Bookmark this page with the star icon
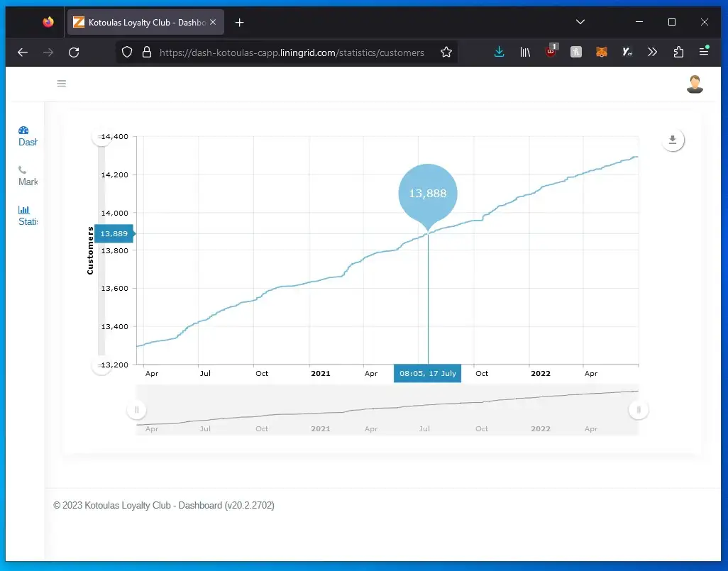This screenshot has height=571, width=728. click(446, 52)
